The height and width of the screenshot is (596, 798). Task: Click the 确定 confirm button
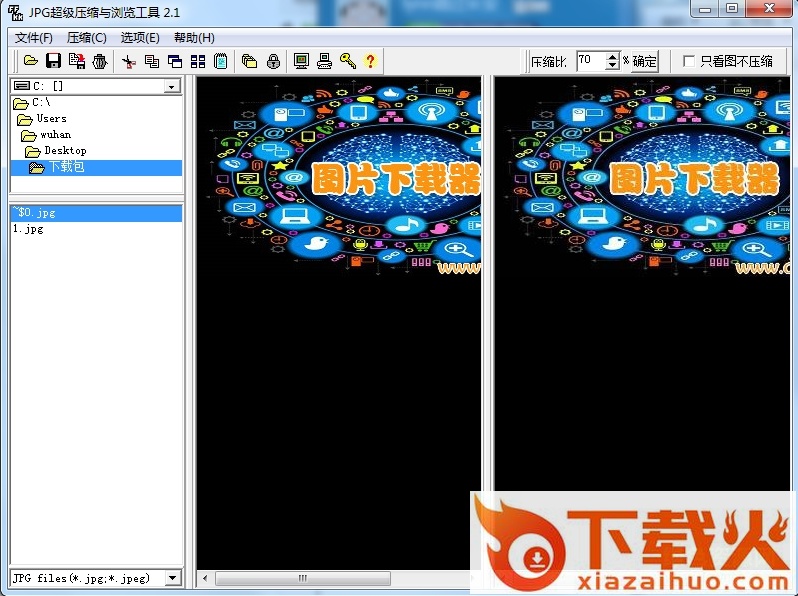(645, 61)
